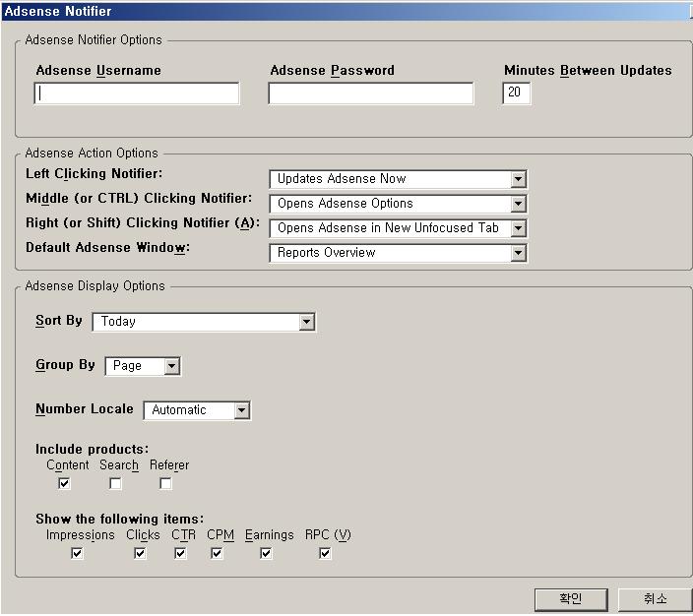Open Right (or Shift) Clicking Notifier dropdown
Image resolution: width=693 pixels, height=616 pixels.
click(x=398, y=228)
